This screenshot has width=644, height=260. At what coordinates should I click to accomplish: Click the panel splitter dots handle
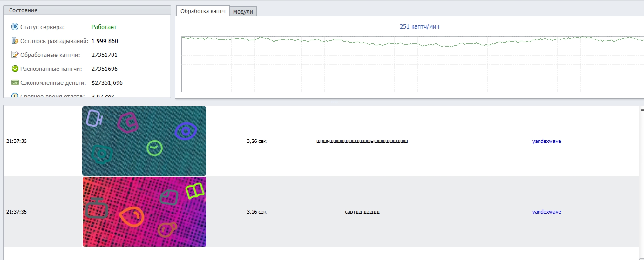point(334,102)
